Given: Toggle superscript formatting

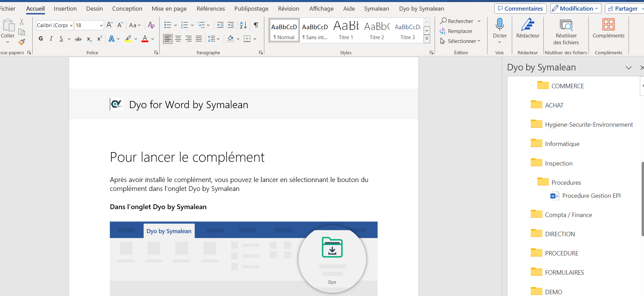Looking at the screenshot, I should [100, 38].
